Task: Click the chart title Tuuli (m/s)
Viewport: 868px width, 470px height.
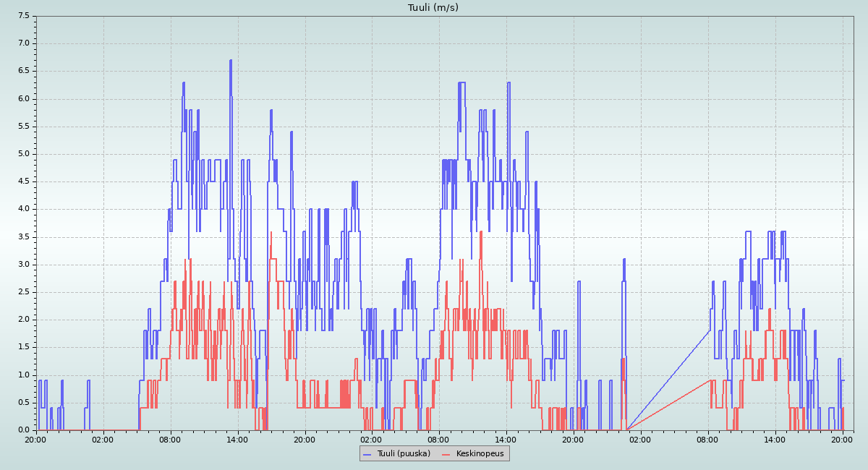Action: (433, 8)
